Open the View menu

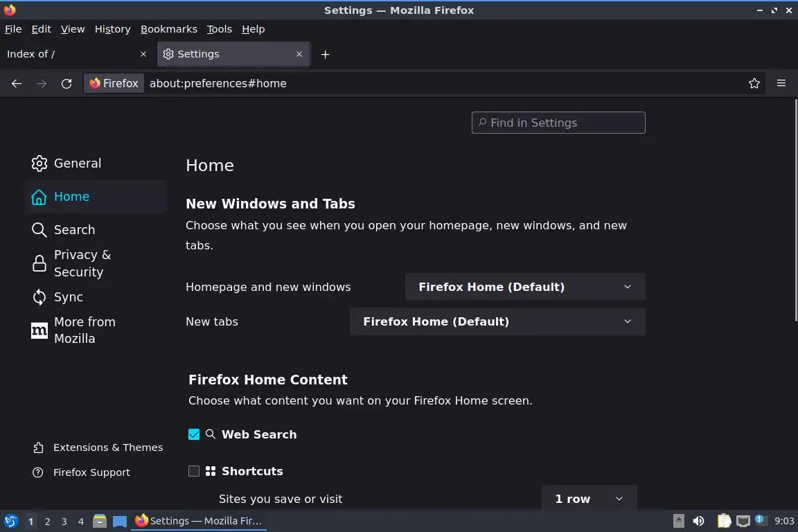(73, 29)
